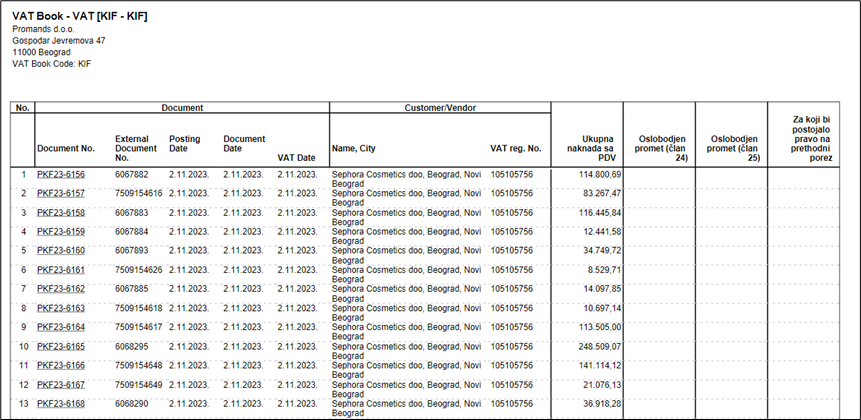Click amount 12.441,58

click(x=602, y=232)
